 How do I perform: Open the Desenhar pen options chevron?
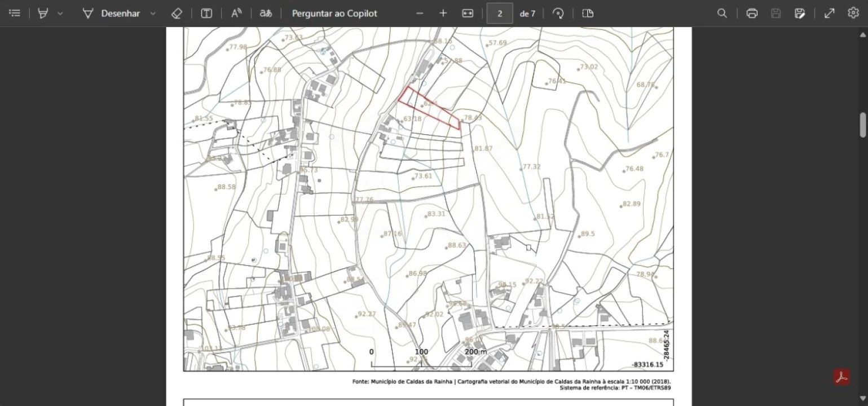coord(152,13)
